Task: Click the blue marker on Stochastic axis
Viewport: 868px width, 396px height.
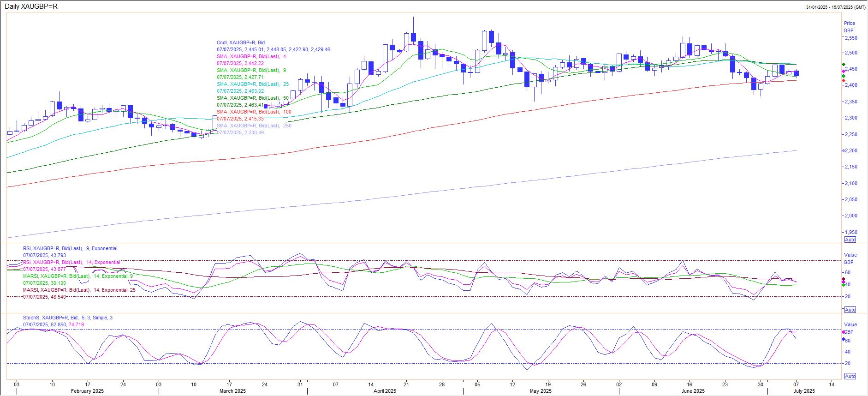Action: (x=844, y=339)
